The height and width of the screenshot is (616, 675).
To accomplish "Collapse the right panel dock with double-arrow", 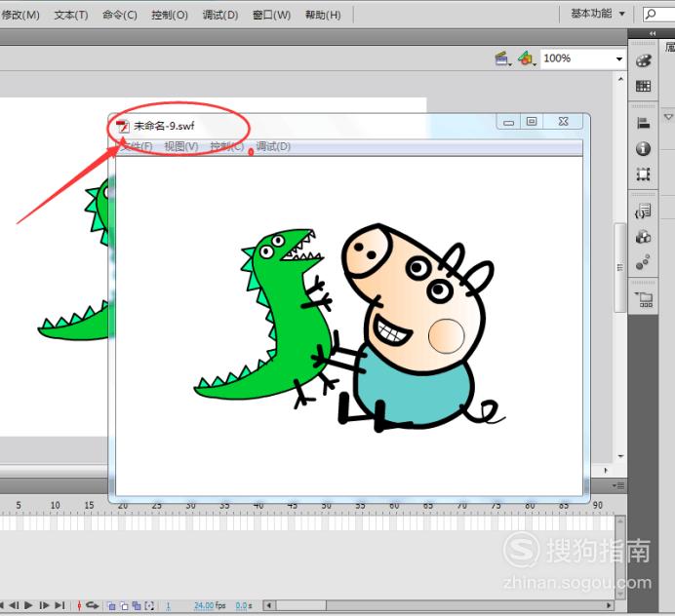I will point(653,33).
